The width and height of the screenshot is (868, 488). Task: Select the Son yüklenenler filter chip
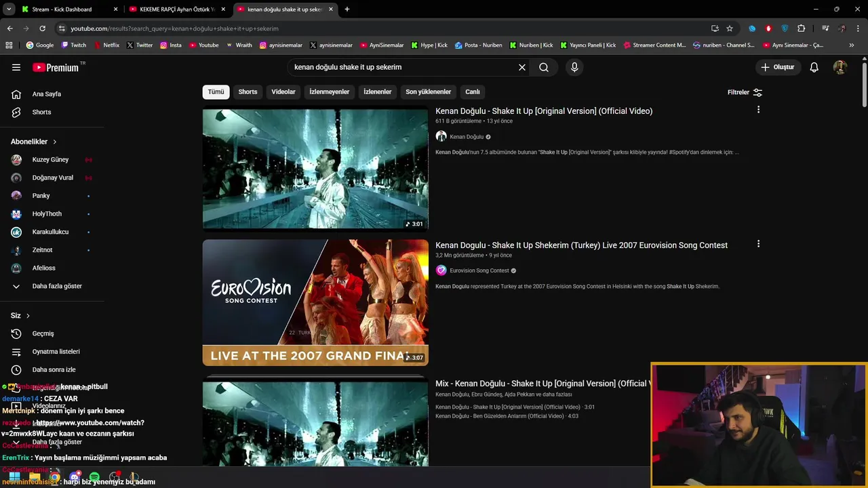429,92
